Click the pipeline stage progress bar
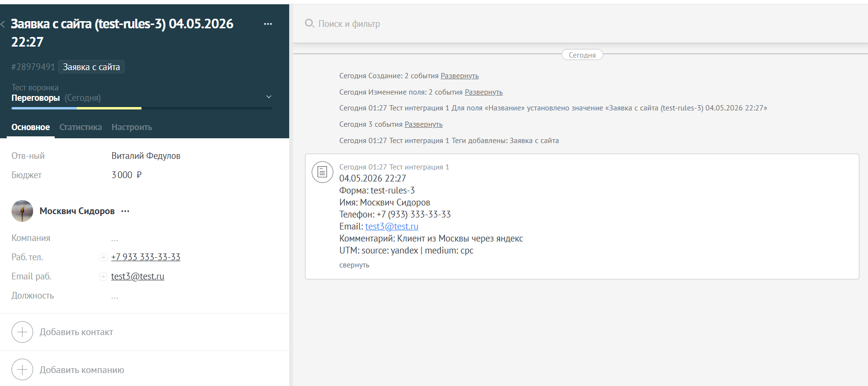 pos(141,108)
